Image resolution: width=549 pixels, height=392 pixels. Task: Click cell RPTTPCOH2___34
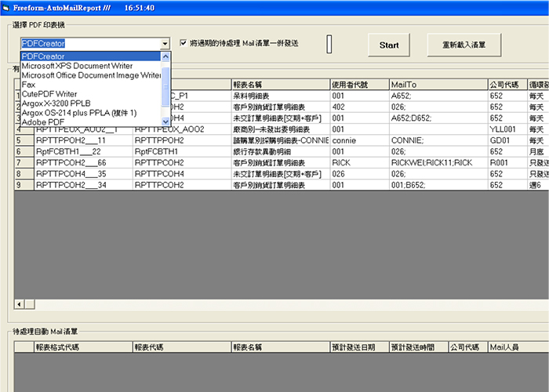(83, 185)
